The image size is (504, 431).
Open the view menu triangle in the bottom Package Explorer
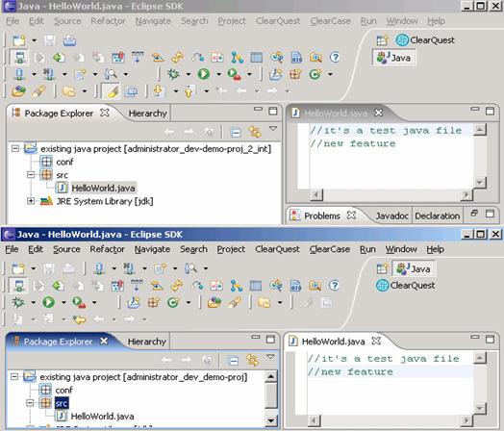pos(270,357)
